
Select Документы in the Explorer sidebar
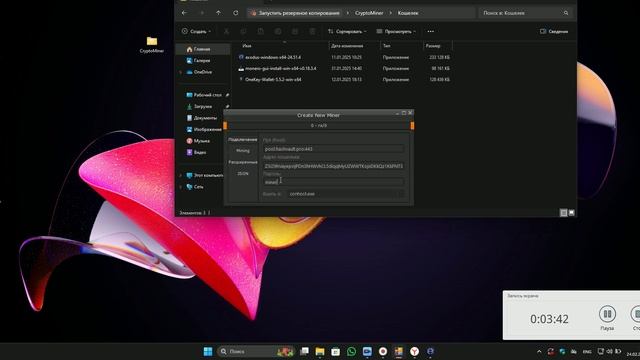[x=203, y=118]
